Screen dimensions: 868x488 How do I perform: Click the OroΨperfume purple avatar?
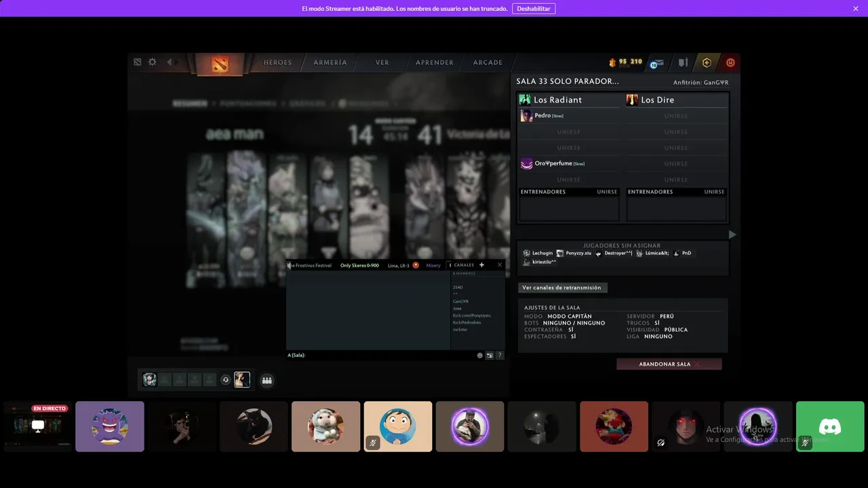point(526,163)
